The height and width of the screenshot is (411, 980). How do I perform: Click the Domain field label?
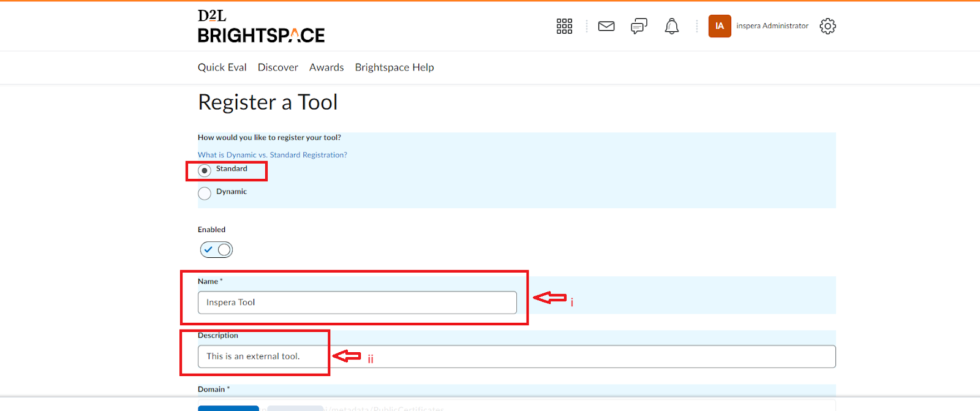point(214,390)
